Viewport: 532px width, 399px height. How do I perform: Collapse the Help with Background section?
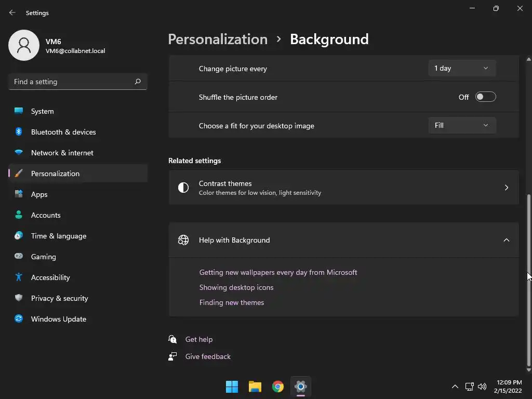pyautogui.click(x=506, y=240)
